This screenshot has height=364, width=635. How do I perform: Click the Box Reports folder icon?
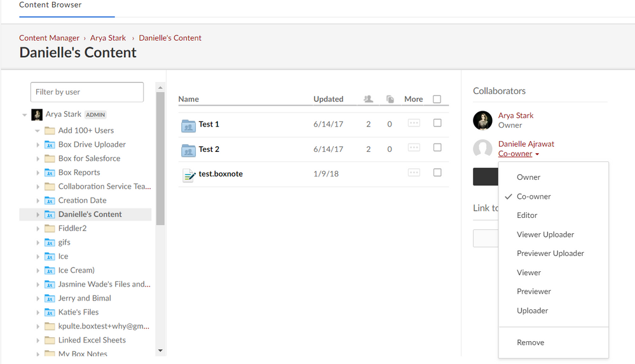pos(50,173)
